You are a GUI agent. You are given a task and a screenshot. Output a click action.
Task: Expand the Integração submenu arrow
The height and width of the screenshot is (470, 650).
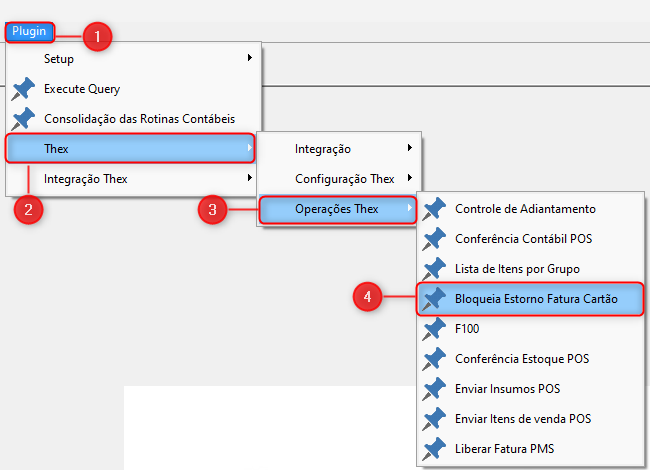(409, 149)
